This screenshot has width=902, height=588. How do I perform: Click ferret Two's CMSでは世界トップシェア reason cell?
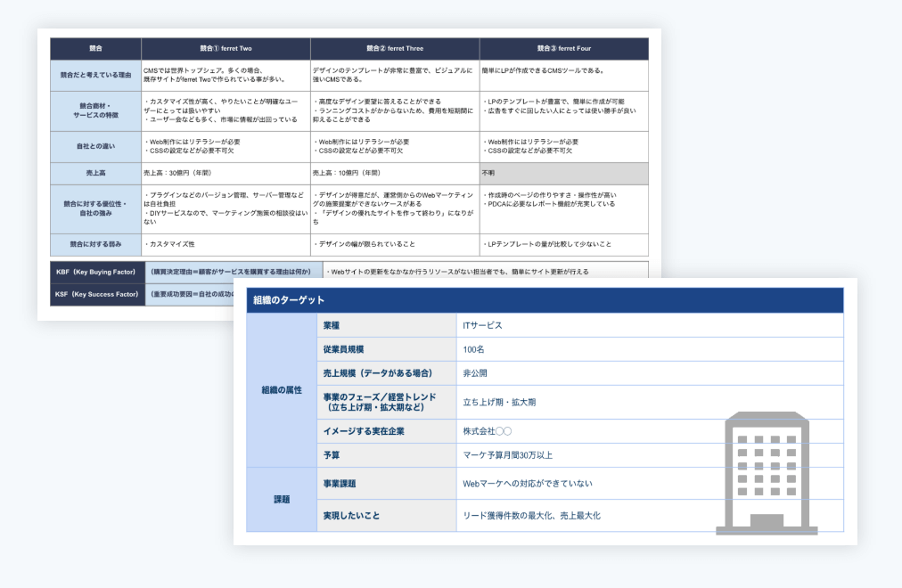[225, 76]
